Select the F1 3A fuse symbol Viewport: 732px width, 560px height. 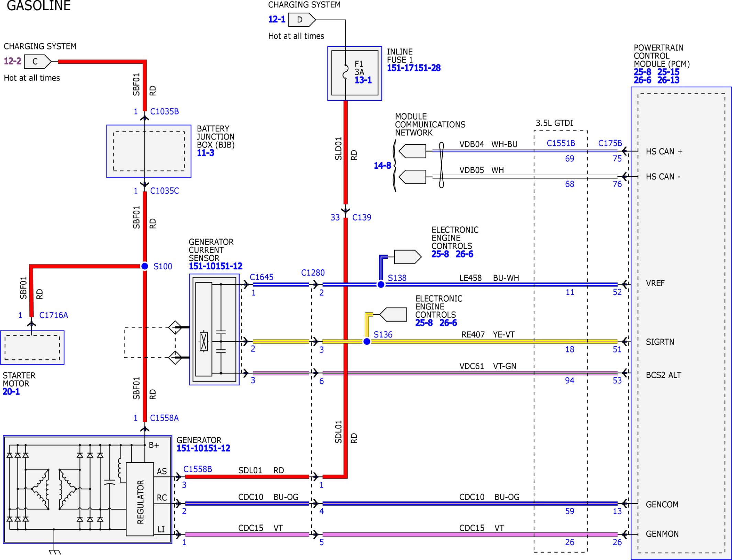[x=345, y=72]
